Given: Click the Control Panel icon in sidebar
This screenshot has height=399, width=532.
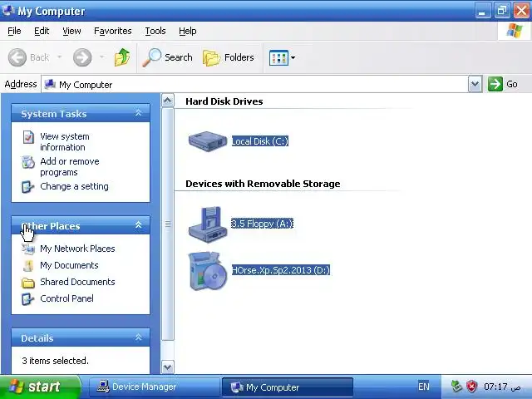Looking at the screenshot, I should click(x=27, y=299).
